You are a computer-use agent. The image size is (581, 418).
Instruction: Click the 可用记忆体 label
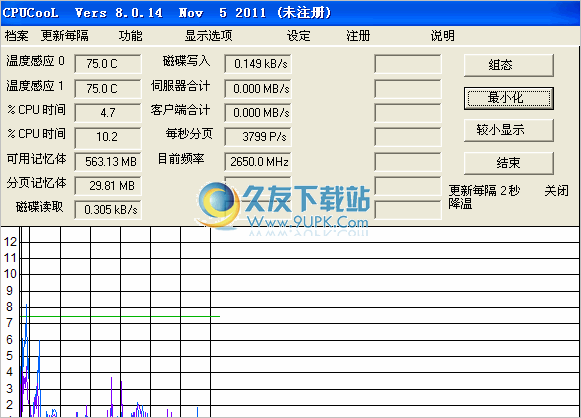point(36,159)
